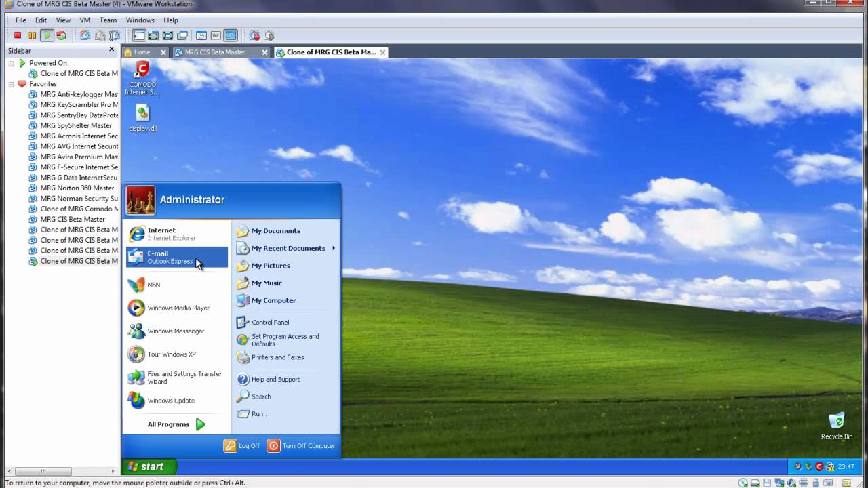Open the Windows menu

click(x=140, y=20)
